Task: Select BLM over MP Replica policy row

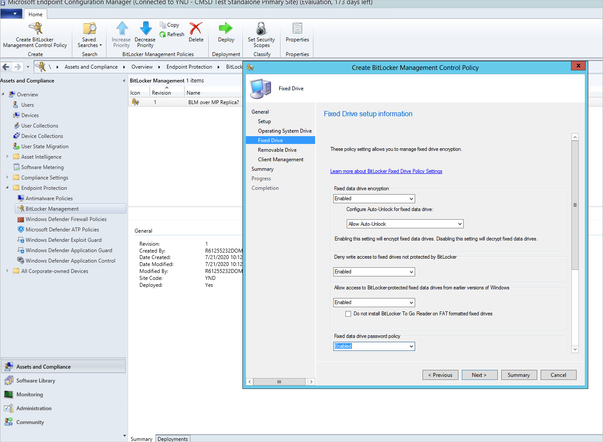Action: (185, 102)
